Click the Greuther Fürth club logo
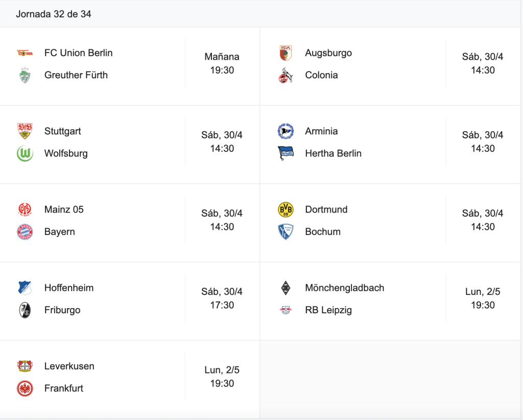 pos(25,75)
